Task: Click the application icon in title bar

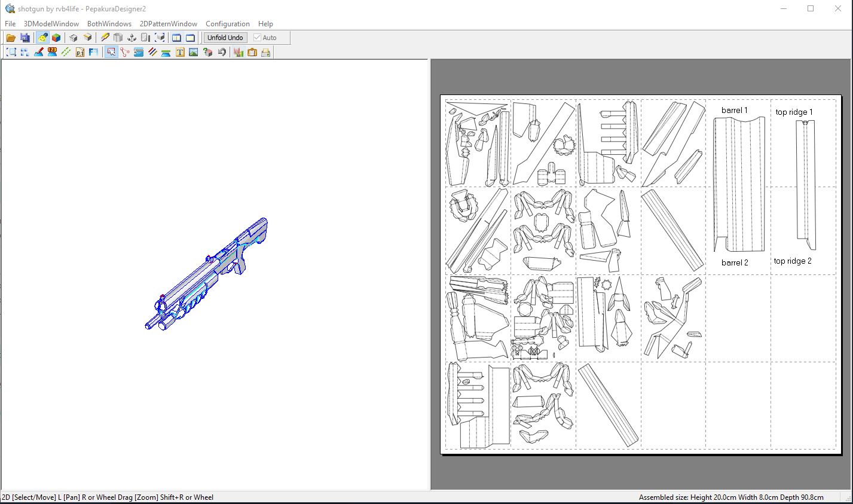Action: coord(10,8)
